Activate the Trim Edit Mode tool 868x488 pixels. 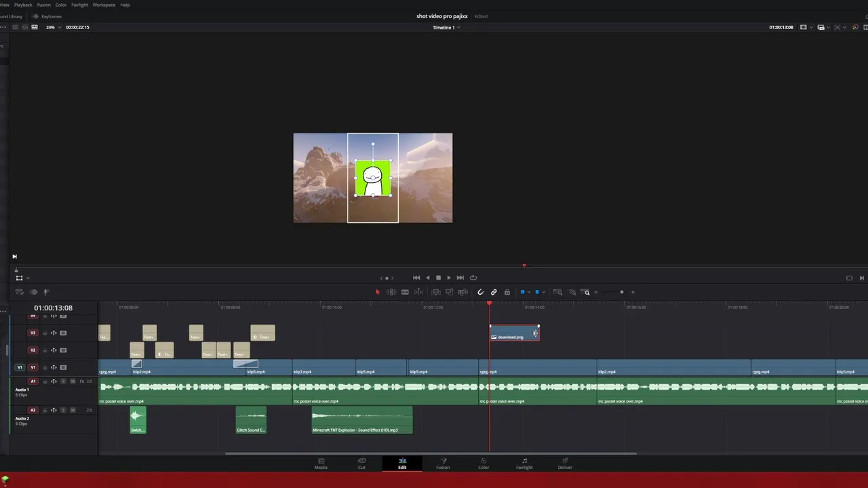[x=391, y=292]
